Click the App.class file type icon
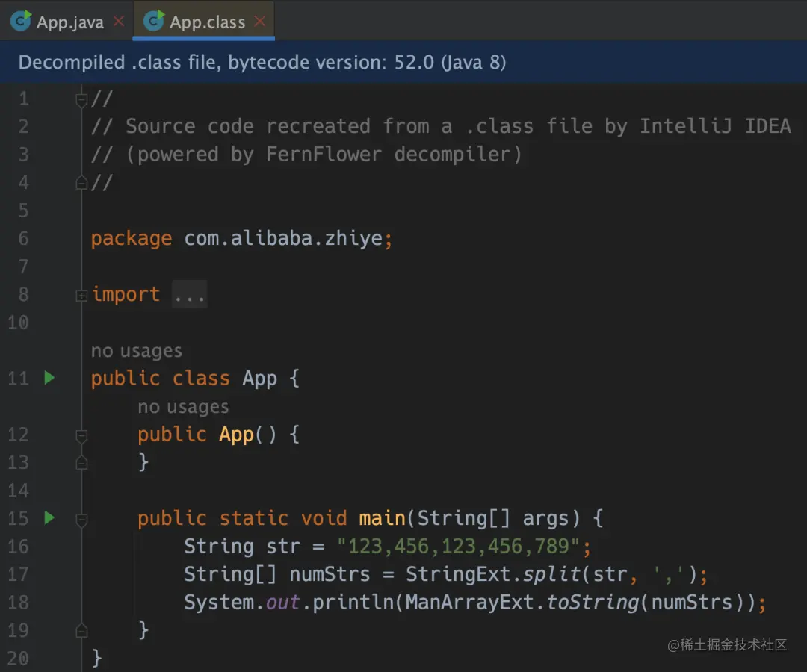Viewport: 807px width, 672px height. (x=153, y=21)
